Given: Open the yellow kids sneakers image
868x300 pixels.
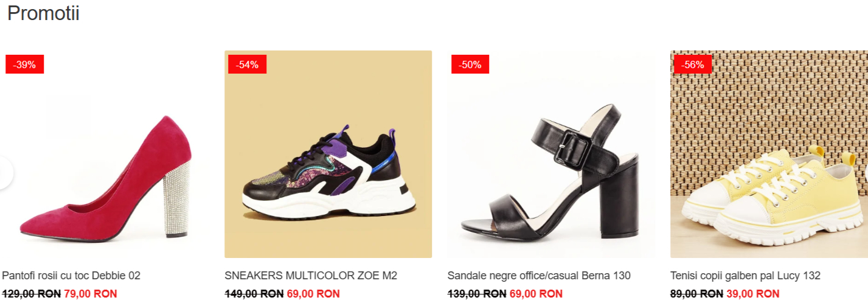Looking at the screenshot, I should pos(769,155).
